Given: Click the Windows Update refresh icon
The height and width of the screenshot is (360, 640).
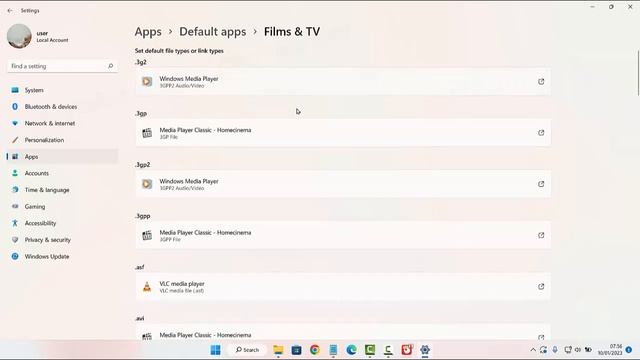Looking at the screenshot, I should pos(15,257).
